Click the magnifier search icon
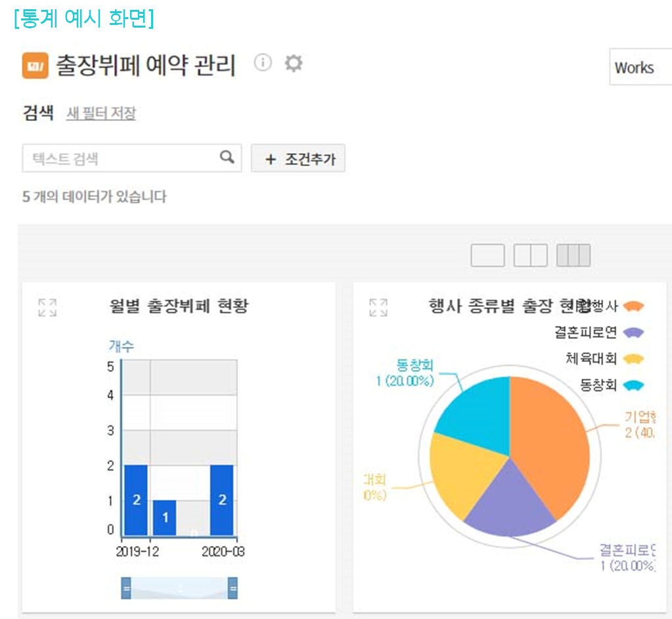 pyautogui.click(x=227, y=158)
